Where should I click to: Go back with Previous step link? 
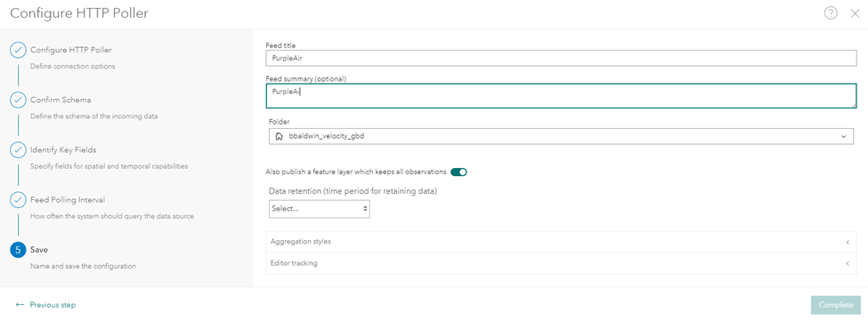[53, 305]
